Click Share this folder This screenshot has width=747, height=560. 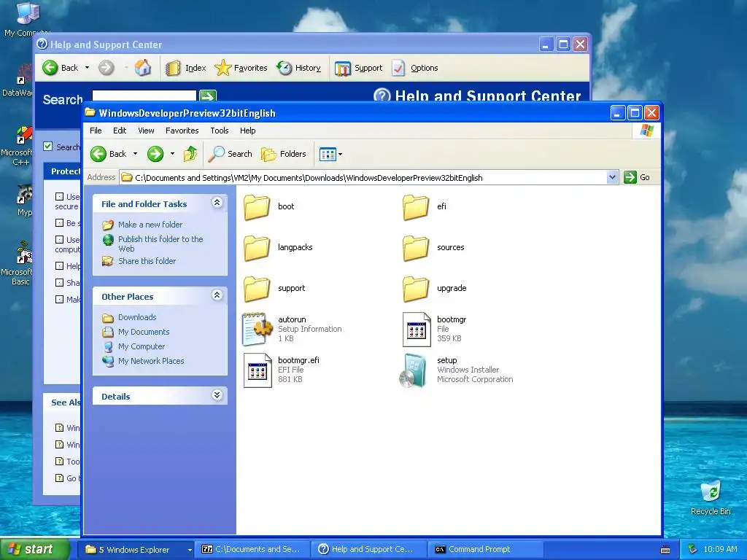(147, 261)
